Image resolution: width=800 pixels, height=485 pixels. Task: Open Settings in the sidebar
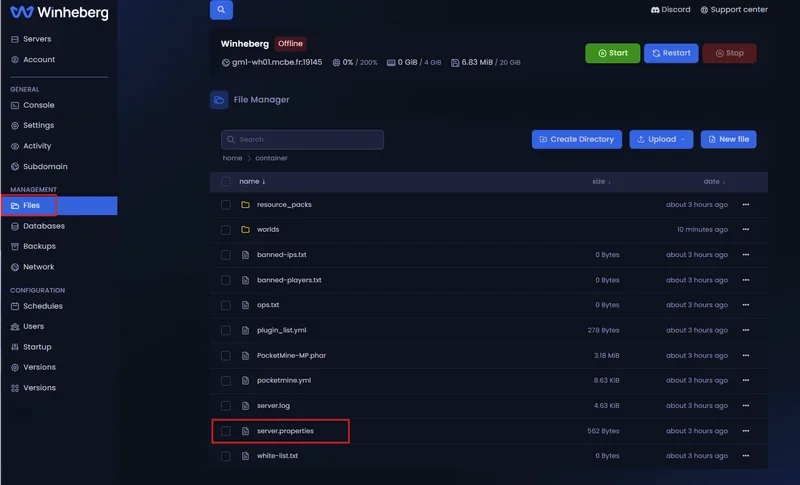point(33,125)
